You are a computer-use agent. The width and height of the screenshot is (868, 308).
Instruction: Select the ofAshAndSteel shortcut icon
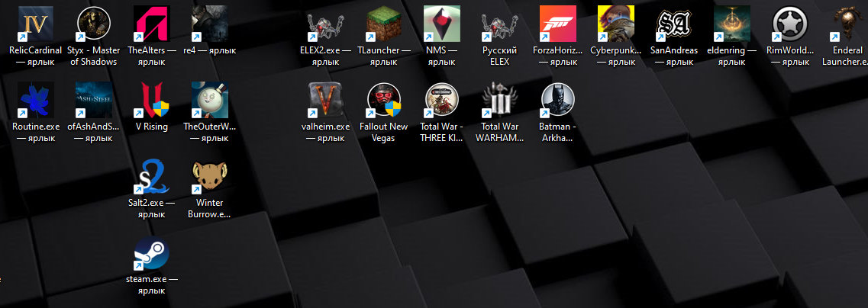[x=94, y=100]
